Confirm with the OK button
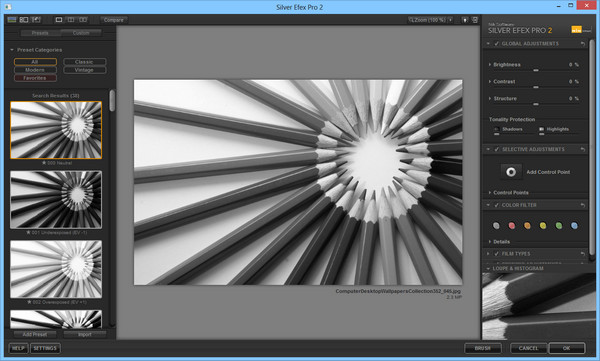This screenshot has width=600, height=361. tap(567, 348)
